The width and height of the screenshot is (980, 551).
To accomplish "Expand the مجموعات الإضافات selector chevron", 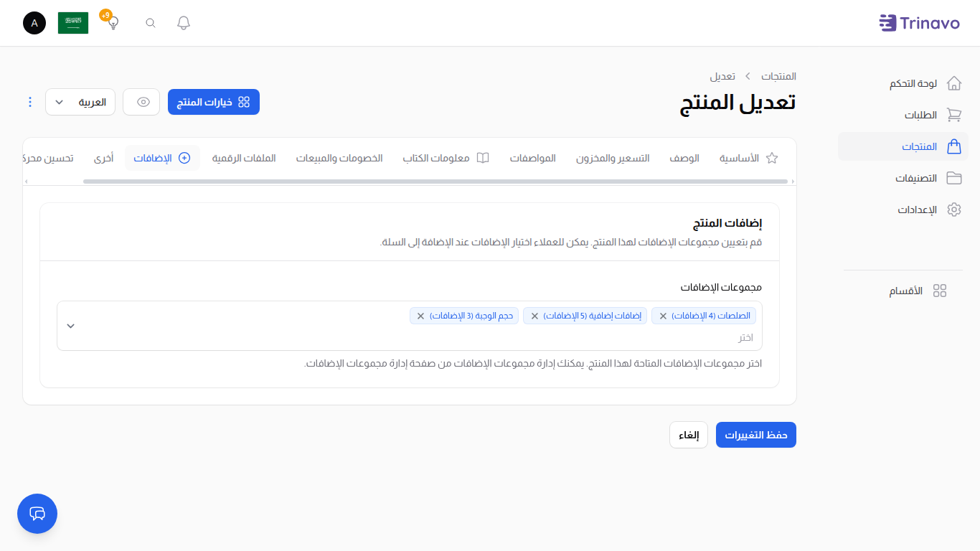I will [x=70, y=325].
